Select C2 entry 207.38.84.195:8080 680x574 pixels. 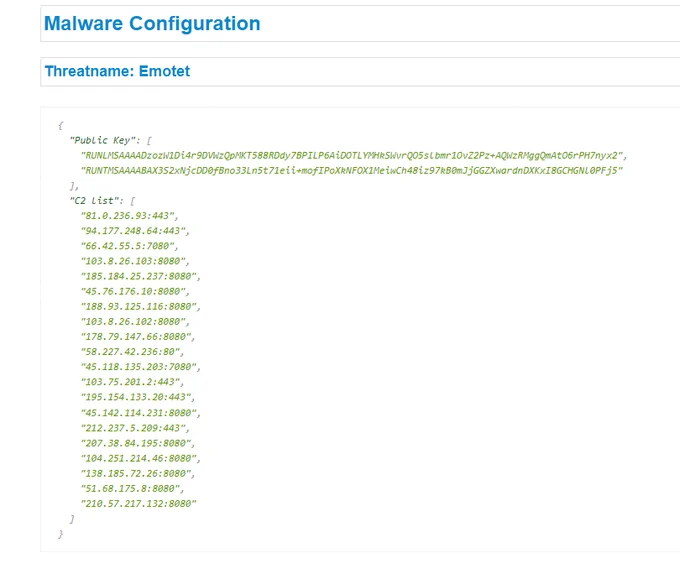(136, 444)
